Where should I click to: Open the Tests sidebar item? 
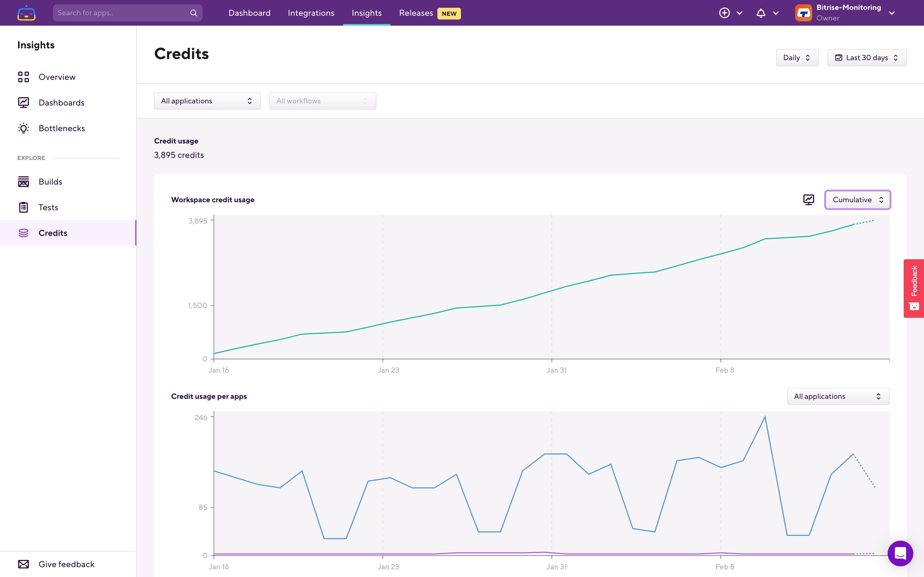pyautogui.click(x=48, y=207)
